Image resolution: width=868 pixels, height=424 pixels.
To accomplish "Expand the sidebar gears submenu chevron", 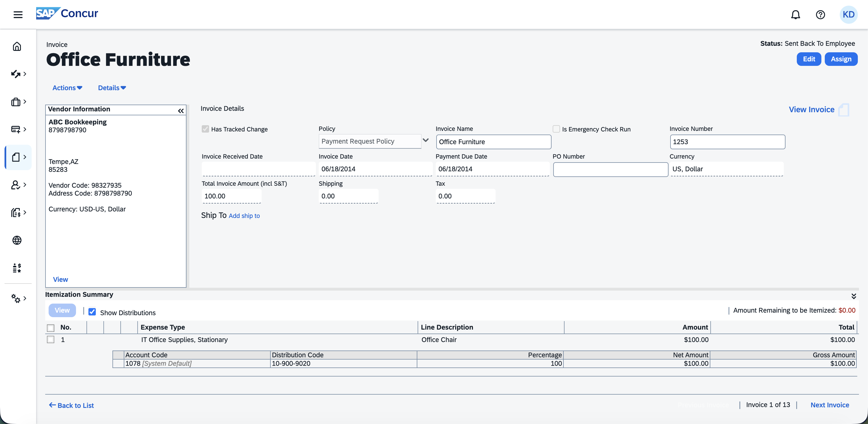I will (x=25, y=298).
